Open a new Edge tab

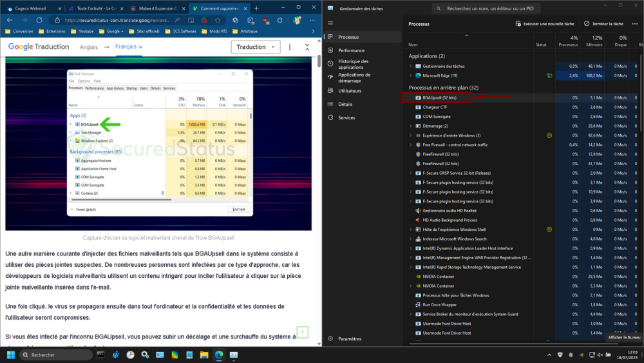(257, 8)
